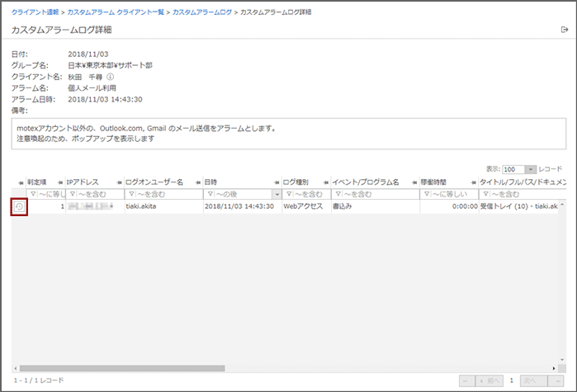This screenshot has height=392, width=577.
Task: Click the ログオンユーザー名 filter input field
Action: 167,194
